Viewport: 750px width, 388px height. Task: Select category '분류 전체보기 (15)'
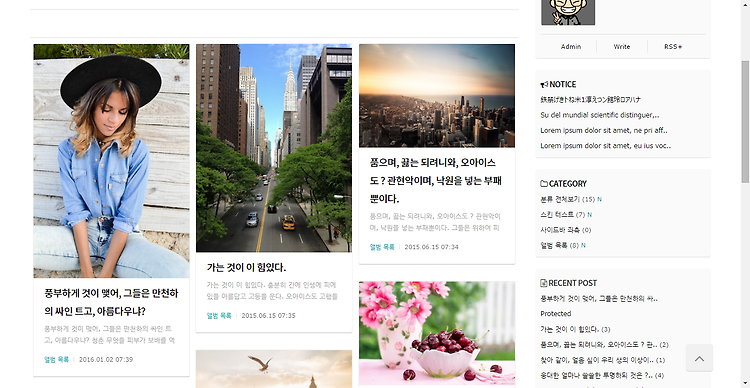(x=568, y=199)
